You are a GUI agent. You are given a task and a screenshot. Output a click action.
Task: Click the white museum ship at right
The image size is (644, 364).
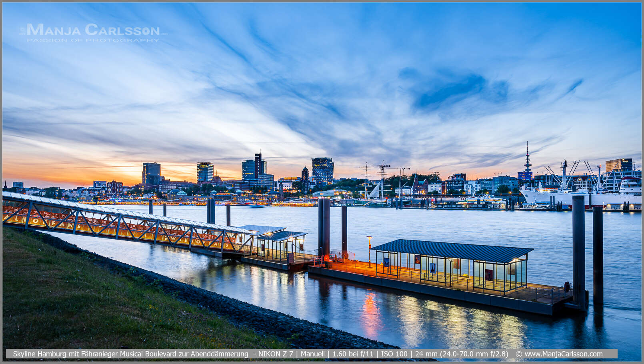580,196
